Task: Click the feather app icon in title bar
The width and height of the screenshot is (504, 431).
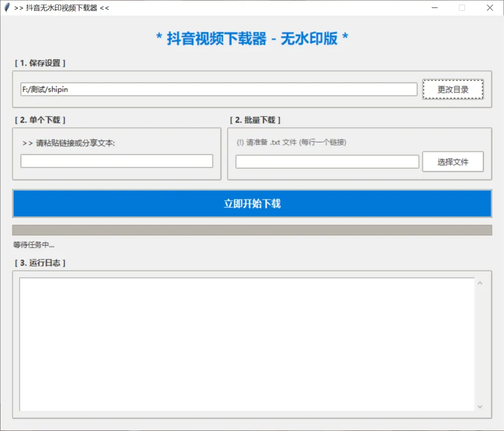Action: pyautogui.click(x=7, y=8)
